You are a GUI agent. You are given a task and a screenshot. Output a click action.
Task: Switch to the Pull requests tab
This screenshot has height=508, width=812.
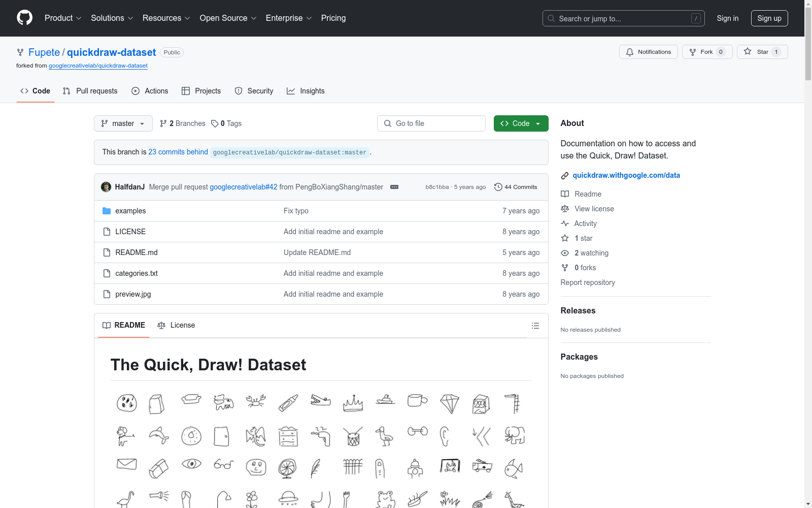pos(90,91)
